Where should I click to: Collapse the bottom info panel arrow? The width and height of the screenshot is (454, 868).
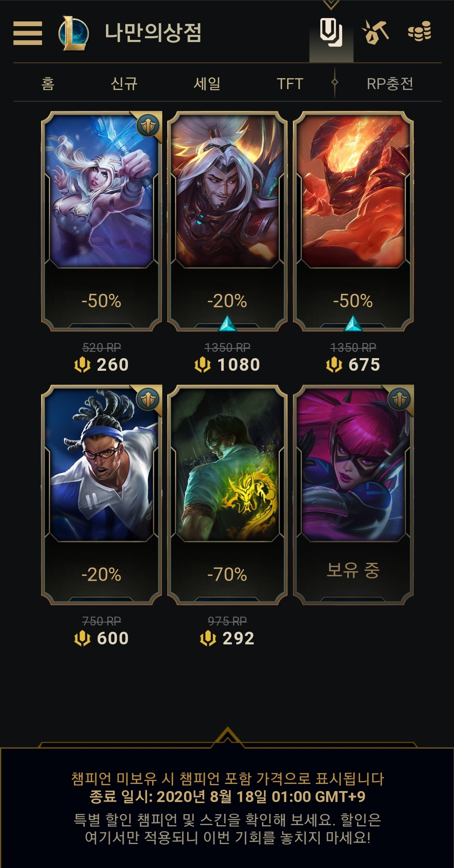[x=227, y=737]
